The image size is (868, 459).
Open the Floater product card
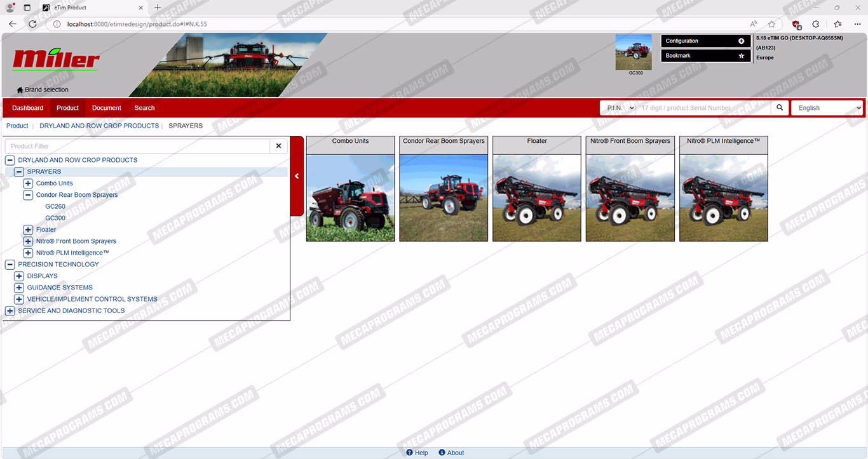tap(537, 189)
